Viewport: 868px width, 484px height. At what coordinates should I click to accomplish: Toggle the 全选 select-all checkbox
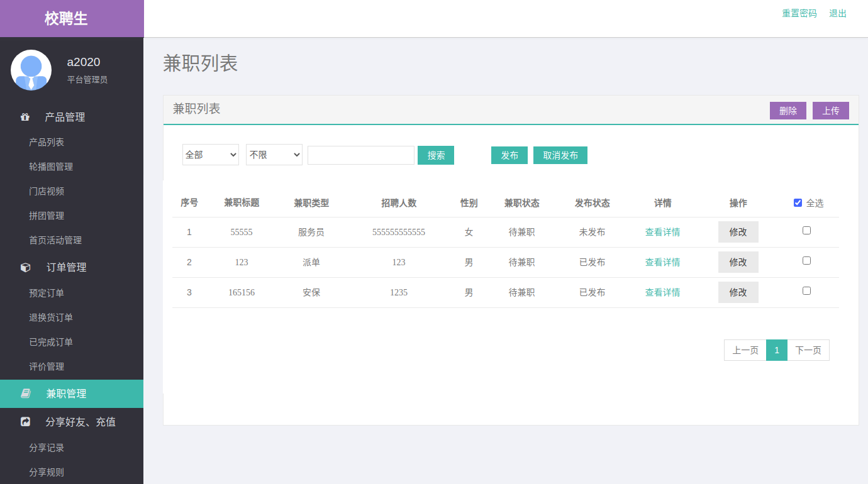tap(798, 203)
